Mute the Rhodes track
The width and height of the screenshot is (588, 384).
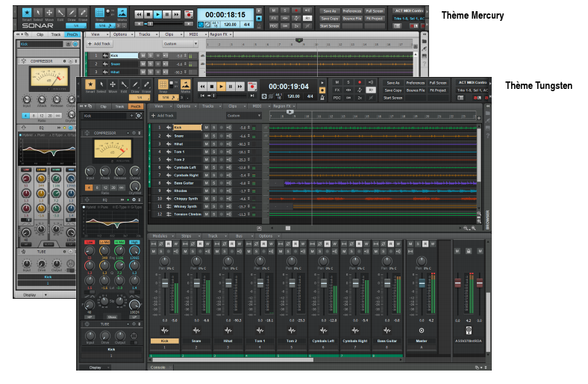coord(207,191)
